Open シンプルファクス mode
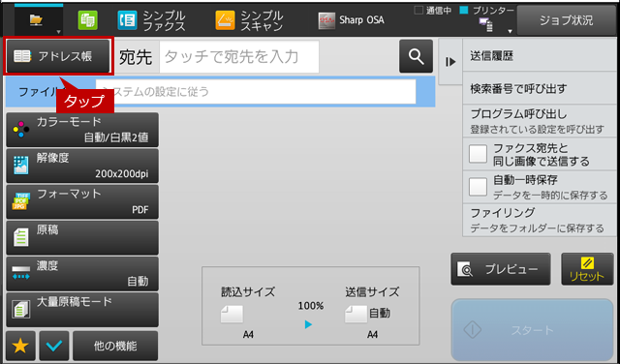 click(152, 20)
